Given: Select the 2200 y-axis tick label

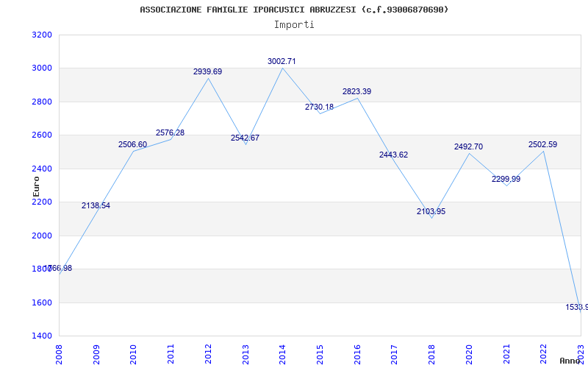Looking at the screenshot, I should click(42, 202).
